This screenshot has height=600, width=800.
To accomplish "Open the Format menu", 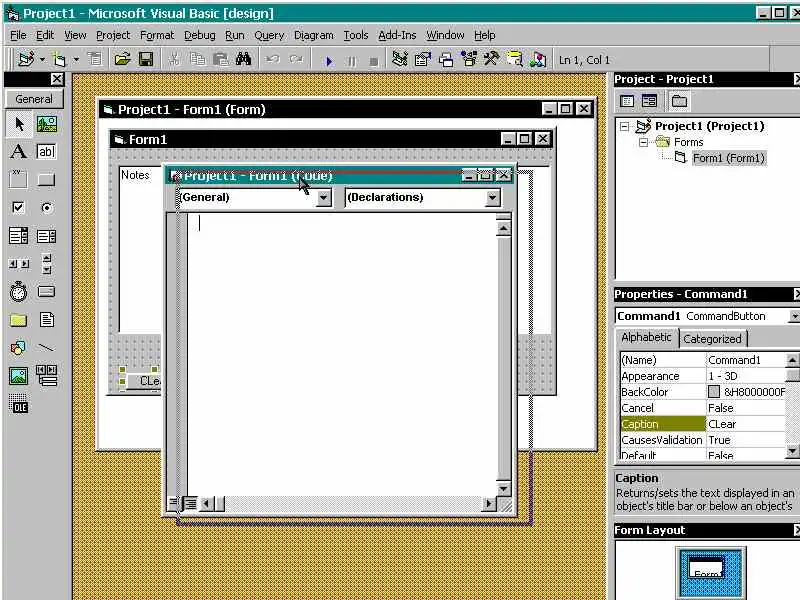I will click(157, 35).
